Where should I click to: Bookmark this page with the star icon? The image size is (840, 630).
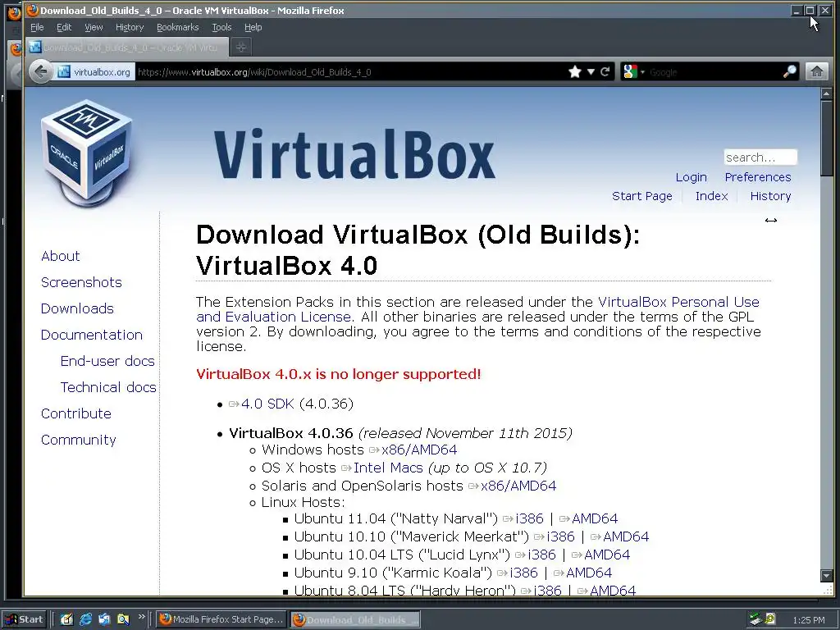[575, 72]
